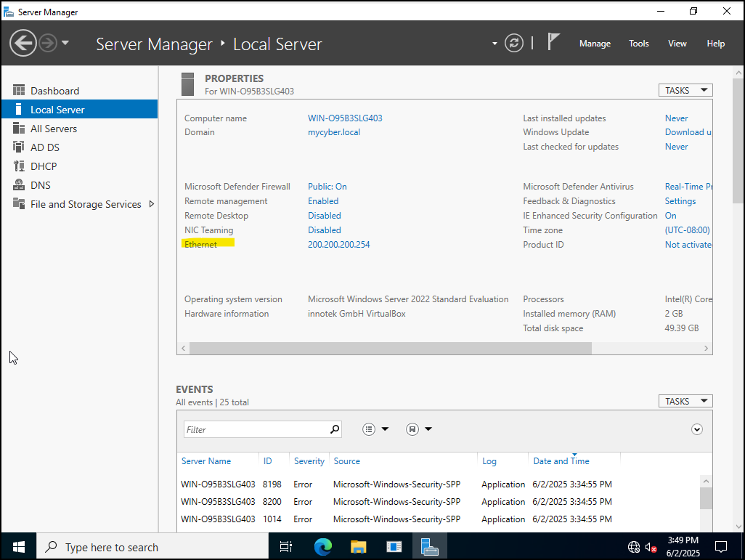Open Microsoft Edge from taskbar
This screenshot has width=745, height=560.
[323, 547]
